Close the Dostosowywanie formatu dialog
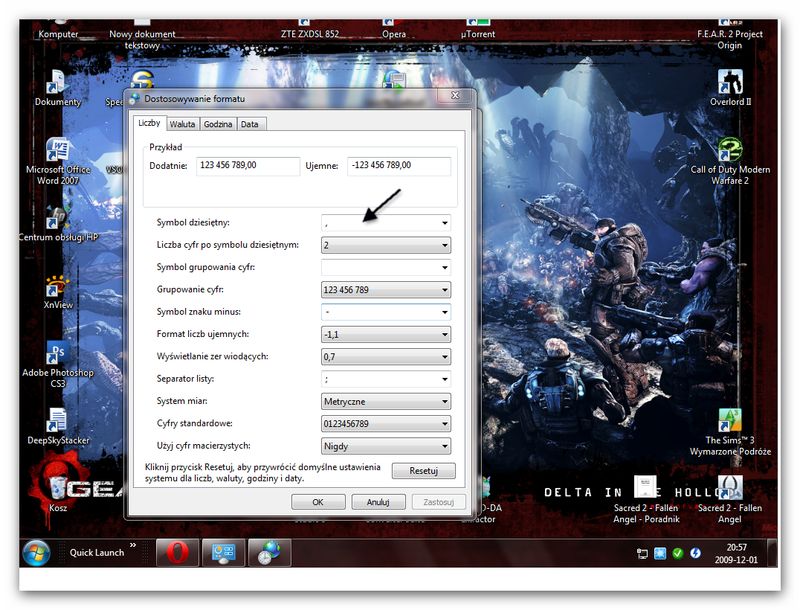Viewport: 800px width, 610px height. click(x=455, y=95)
